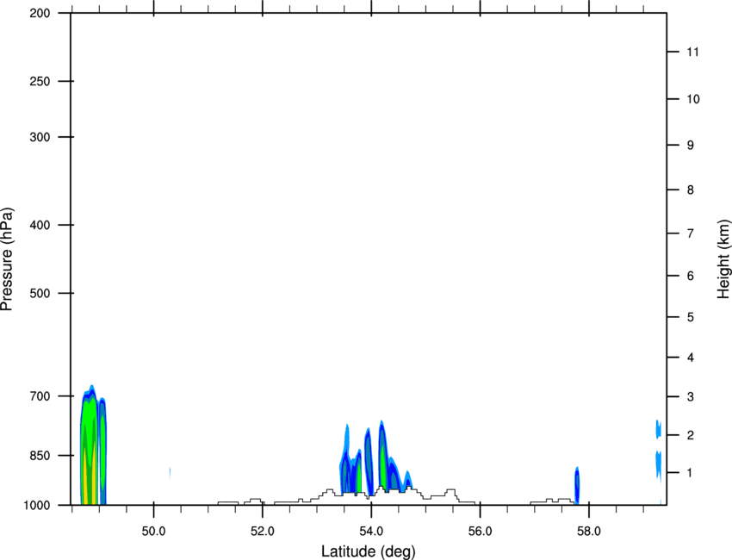
Task: Click the 54.0 latitude tick label
Action: coord(372,532)
